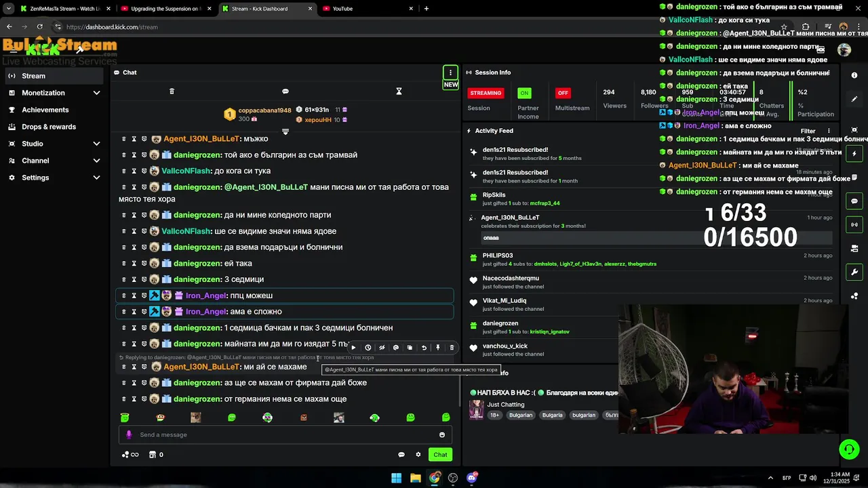Select the dog photo emote
Image resolution: width=868 pixels, height=488 pixels.
pos(196,418)
